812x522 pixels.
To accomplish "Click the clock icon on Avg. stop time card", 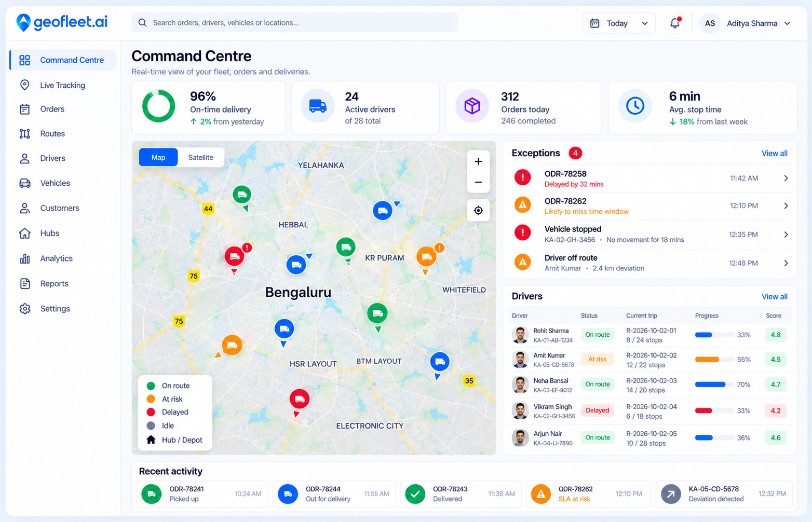I will (x=635, y=106).
